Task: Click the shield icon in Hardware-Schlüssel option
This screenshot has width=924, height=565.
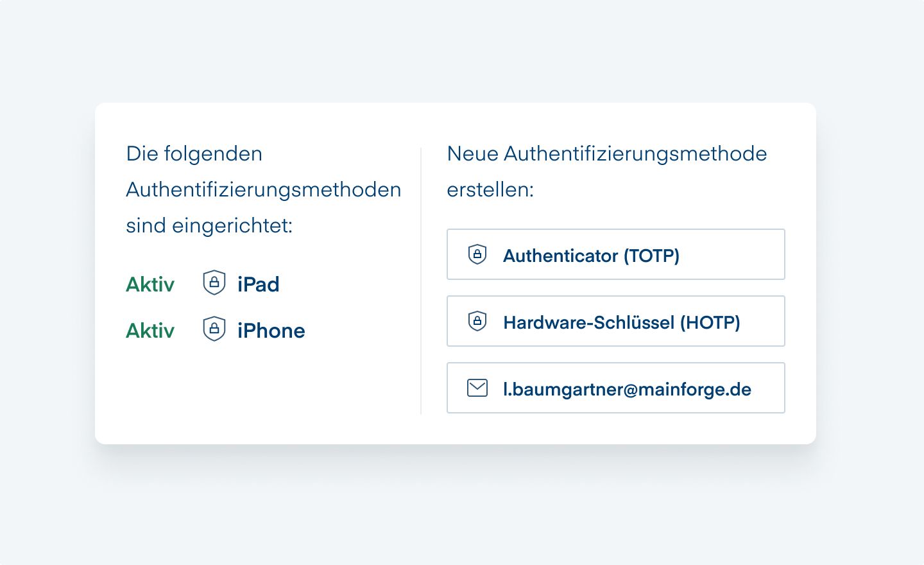Action: [477, 321]
